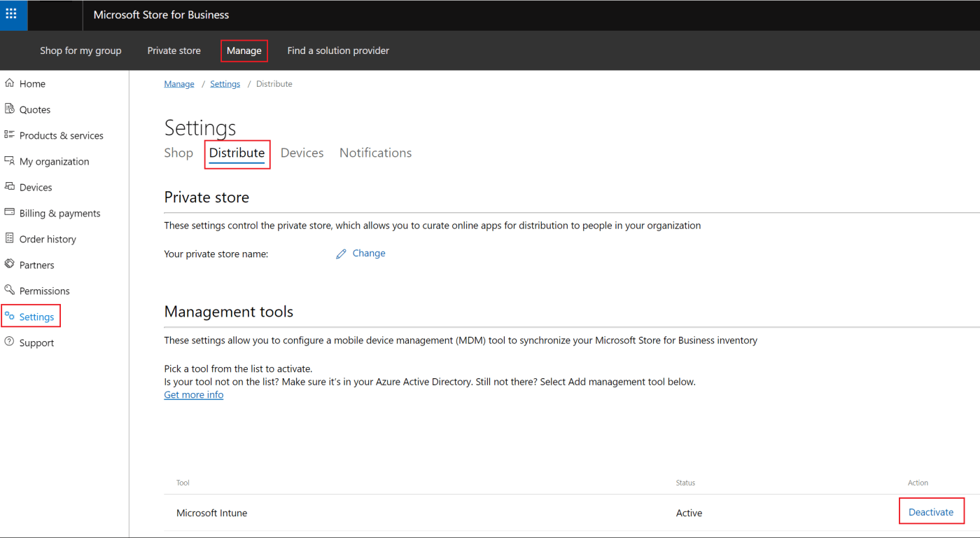Open Products & services from the sidebar
The width and height of the screenshot is (980, 538).
tap(10, 134)
